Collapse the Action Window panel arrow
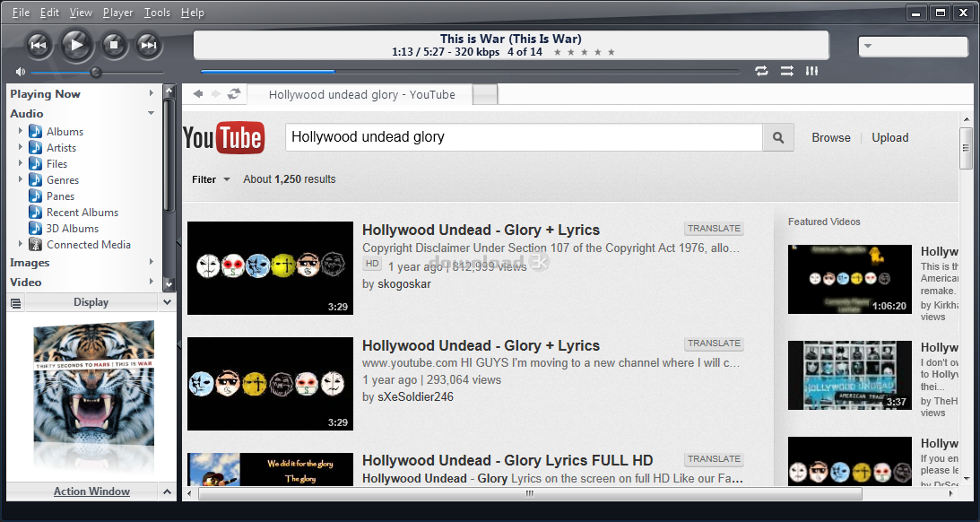Viewport: 980px width, 522px height. (x=167, y=492)
